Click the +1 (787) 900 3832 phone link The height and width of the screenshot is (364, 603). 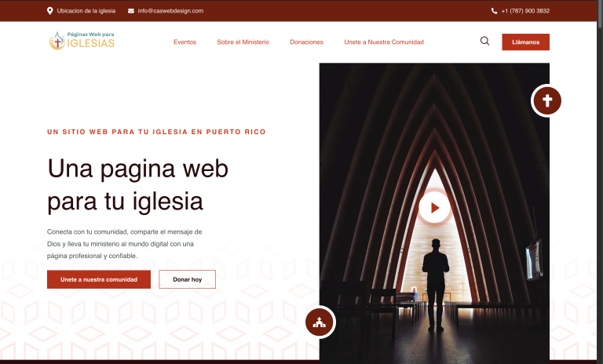pyautogui.click(x=525, y=11)
